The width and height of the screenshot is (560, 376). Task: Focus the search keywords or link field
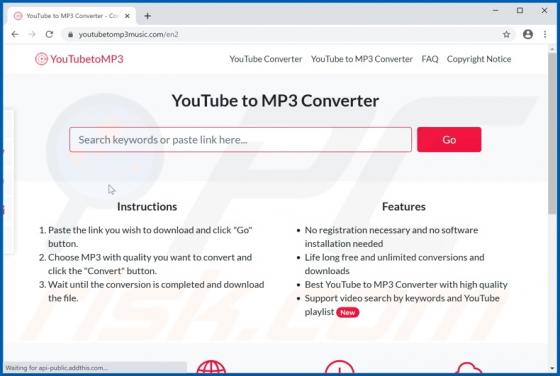(240, 140)
